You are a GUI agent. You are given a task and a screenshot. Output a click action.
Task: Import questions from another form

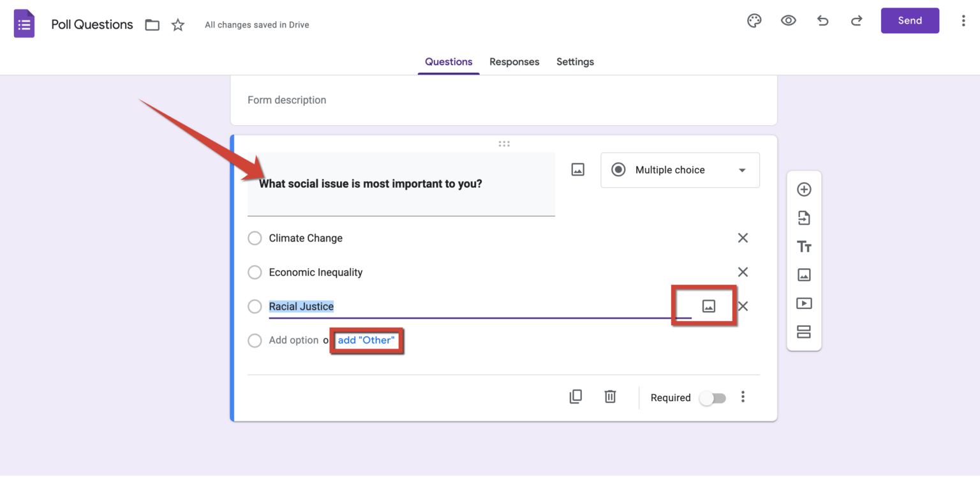[804, 218]
